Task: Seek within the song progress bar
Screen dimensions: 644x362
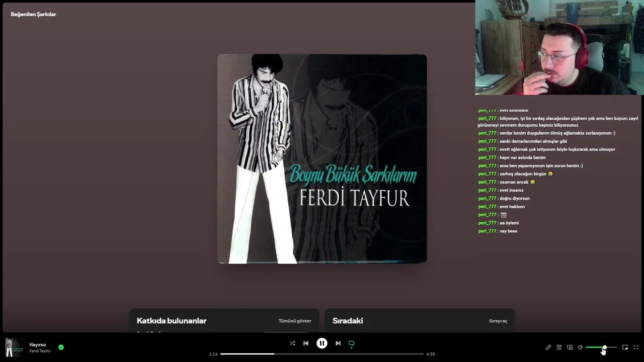Action: pyautogui.click(x=322, y=354)
